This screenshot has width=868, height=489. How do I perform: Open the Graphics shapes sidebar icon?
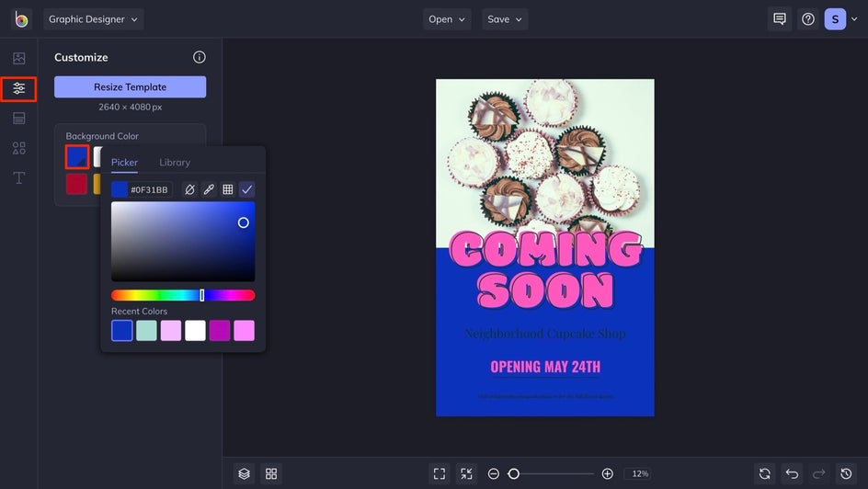coord(18,148)
